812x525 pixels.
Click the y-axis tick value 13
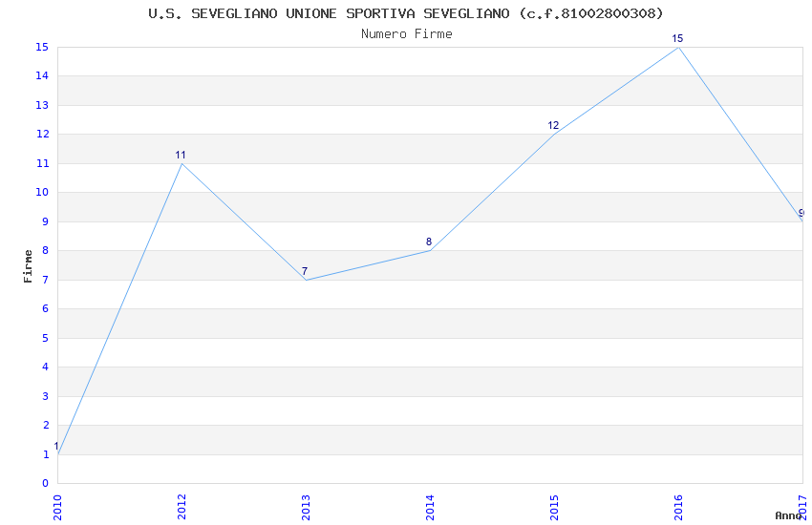(42, 105)
